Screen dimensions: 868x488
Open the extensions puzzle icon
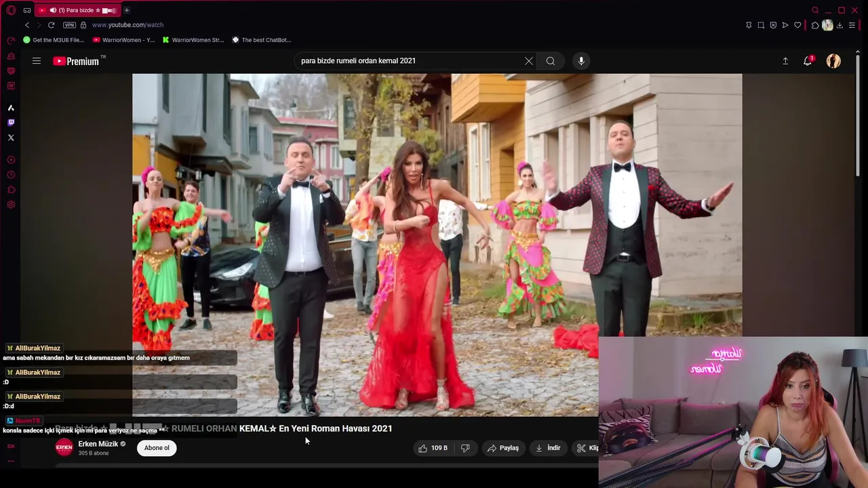click(815, 25)
